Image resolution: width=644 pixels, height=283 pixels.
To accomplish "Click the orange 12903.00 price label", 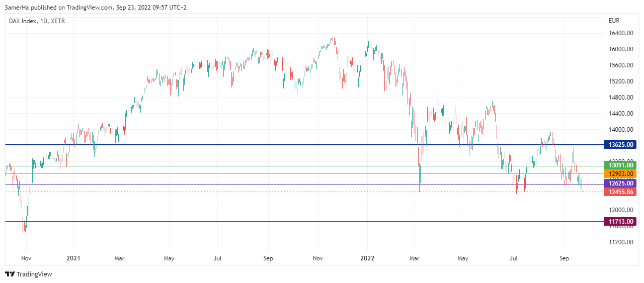I will coord(620,174).
